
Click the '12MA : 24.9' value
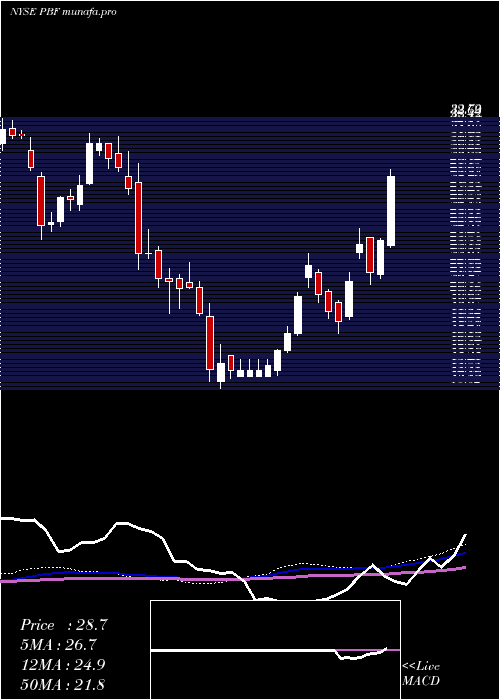coord(63,665)
